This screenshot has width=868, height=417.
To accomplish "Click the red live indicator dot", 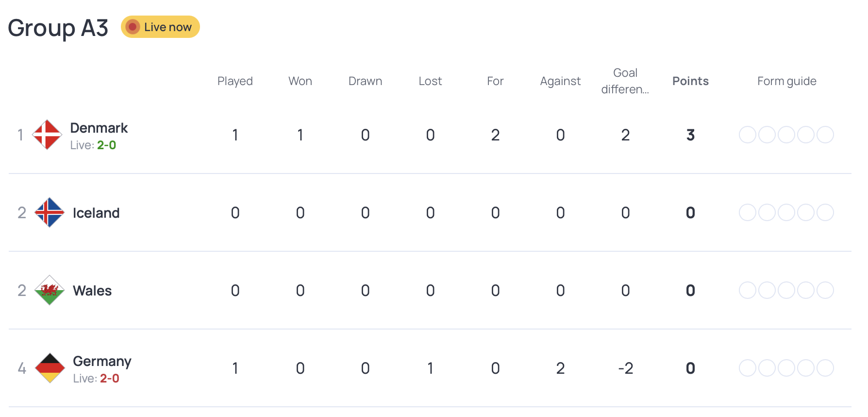I will pyautogui.click(x=132, y=27).
